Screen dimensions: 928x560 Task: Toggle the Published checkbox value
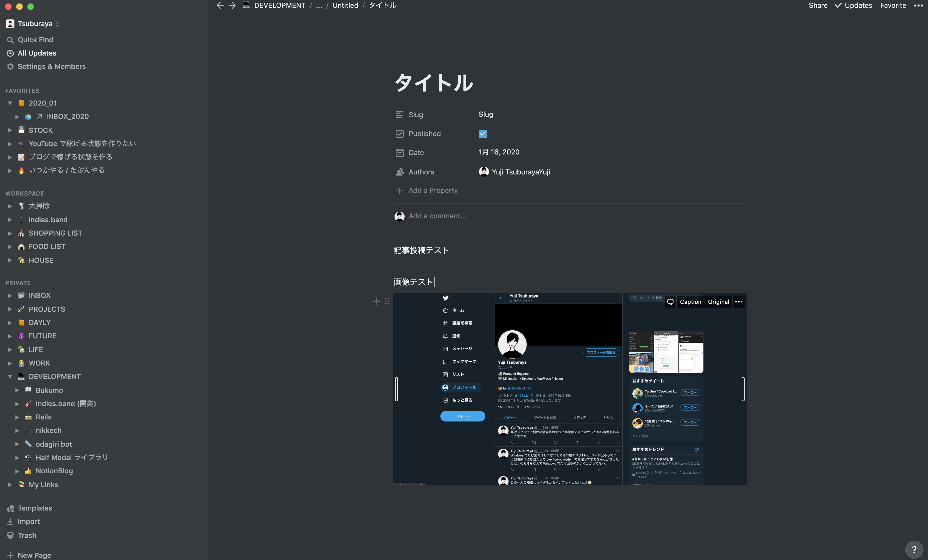point(482,134)
